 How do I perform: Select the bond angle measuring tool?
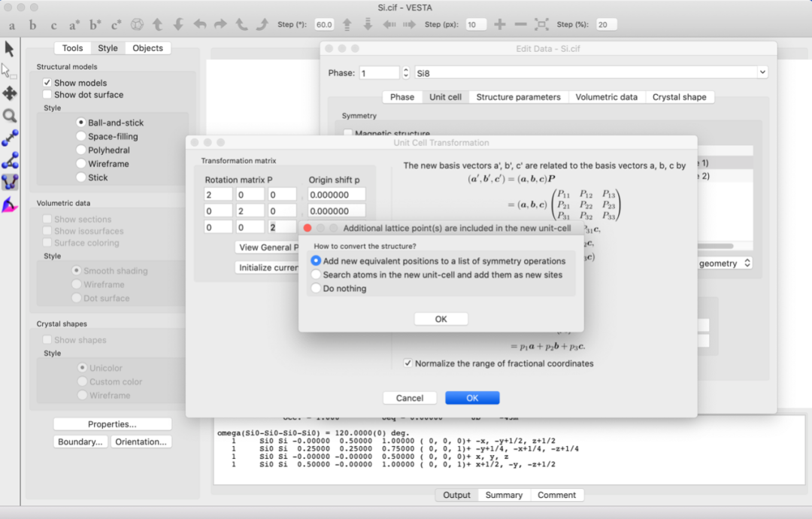click(10, 160)
